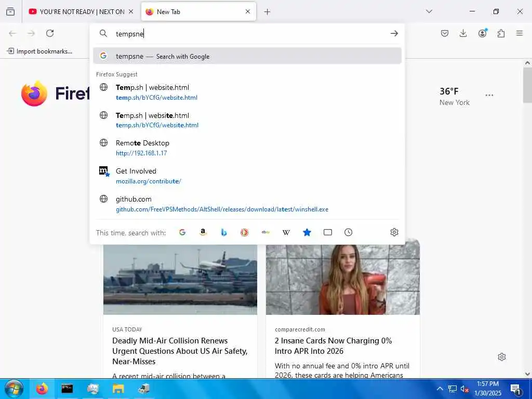Go back with the back arrow
The width and height of the screenshot is (532, 399).
(x=12, y=33)
